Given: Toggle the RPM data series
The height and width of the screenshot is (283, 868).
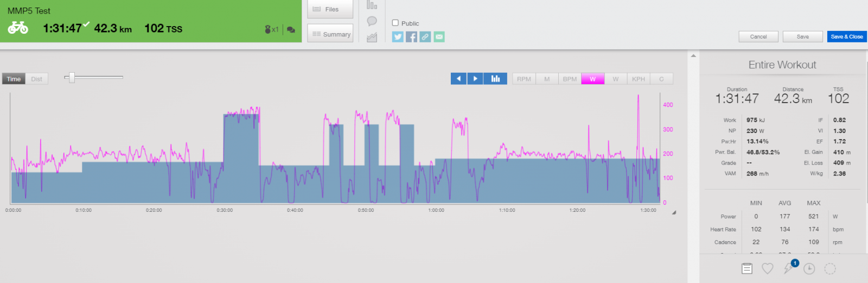Looking at the screenshot, I should tap(524, 79).
